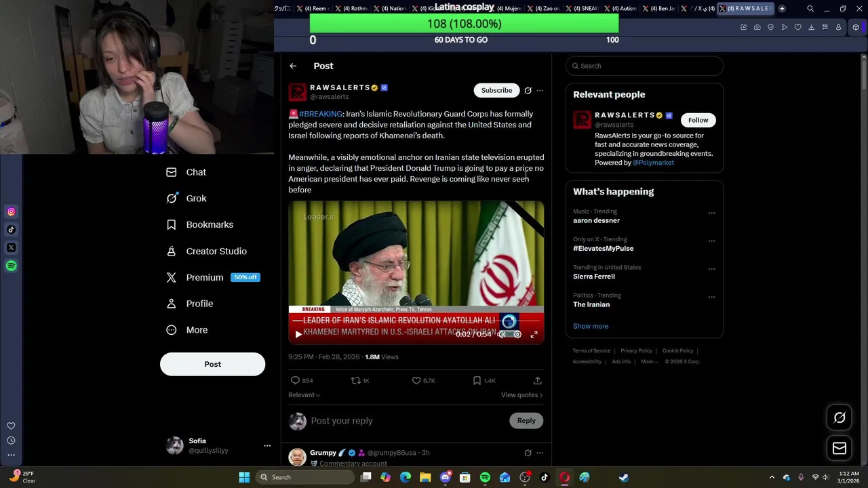This screenshot has width=868, height=488.
Task: Mute the video volume icon
Action: point(501,334)
